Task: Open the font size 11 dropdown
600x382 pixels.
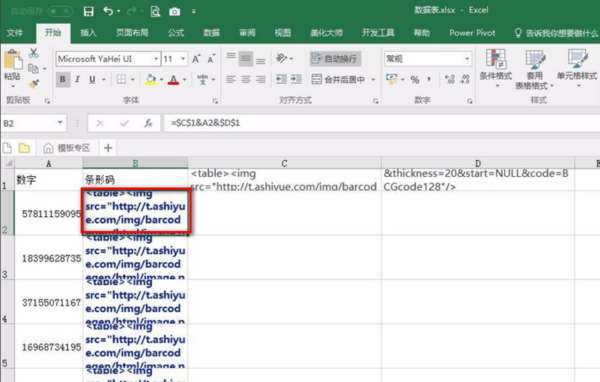Action: pyautogui.click(x=183, y=59)
